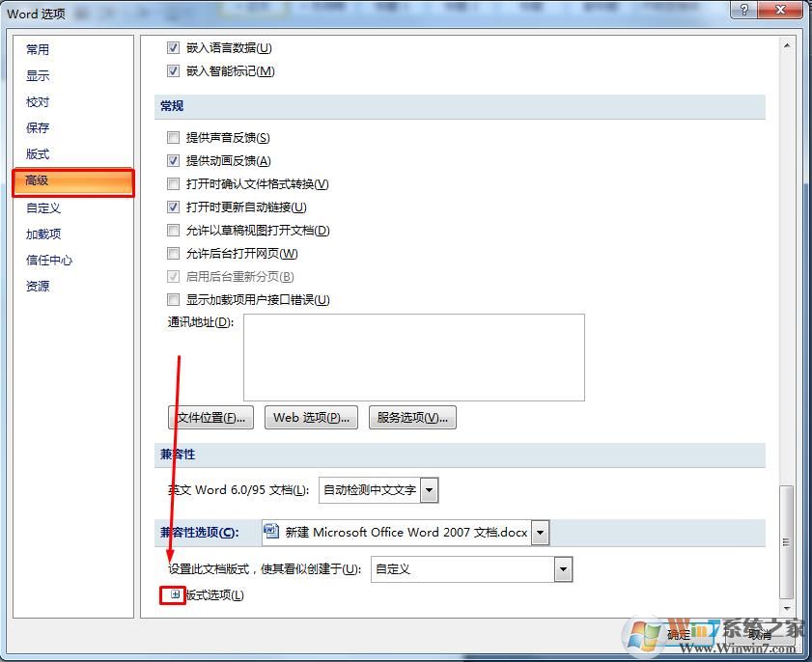The width and height of the screenshot is (812, 662).
Task: Click the 确定 button
Action: coord(680,634)
